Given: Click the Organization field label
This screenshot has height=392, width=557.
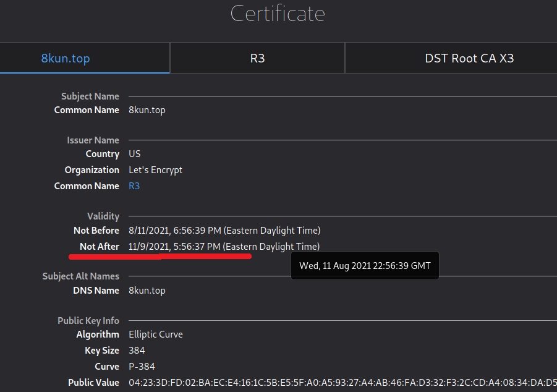Looking at the screenshot, I should [92, 170].
